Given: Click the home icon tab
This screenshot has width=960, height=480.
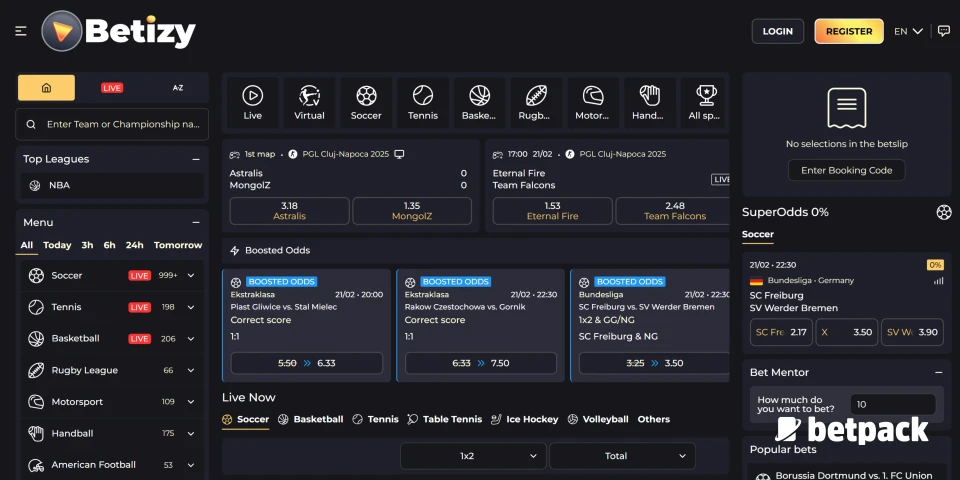Looking at the screenshot, I should click(46, 88).
